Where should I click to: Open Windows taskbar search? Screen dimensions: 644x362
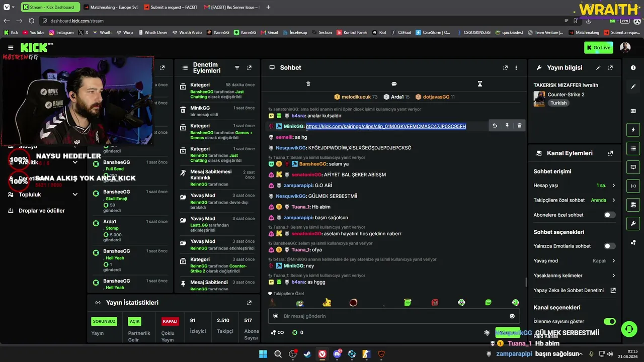pyautogui.click(x=278, y=354)
